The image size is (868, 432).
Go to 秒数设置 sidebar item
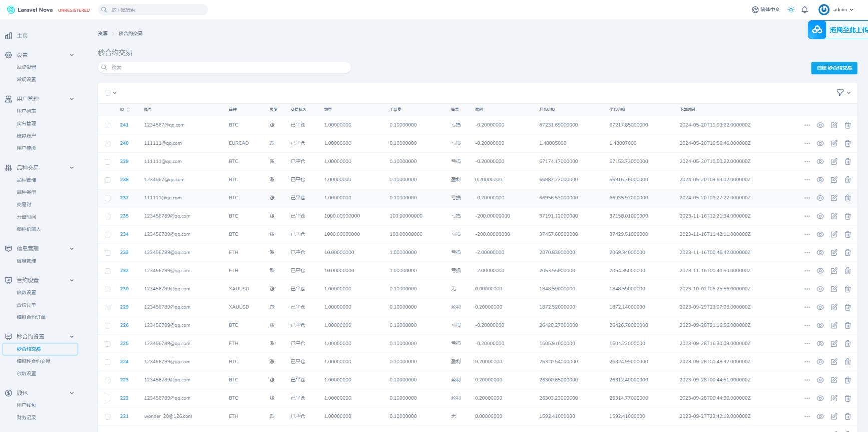(x=26, y=374)
